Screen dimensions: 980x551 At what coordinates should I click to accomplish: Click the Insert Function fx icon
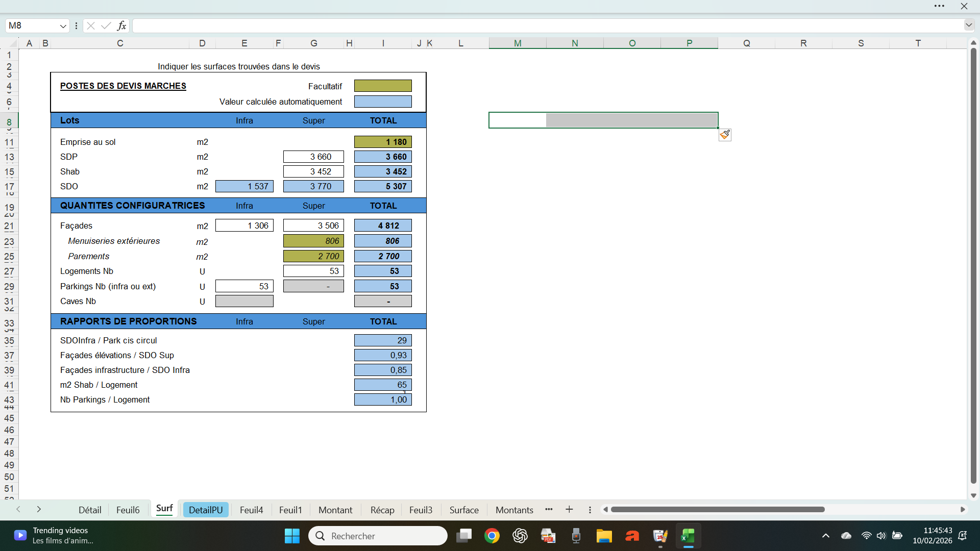pos(121,26)
